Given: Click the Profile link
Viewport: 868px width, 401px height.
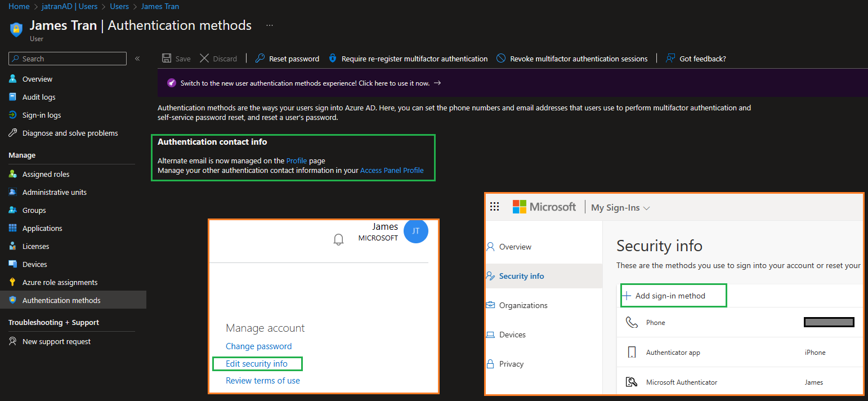Looking at the screenshot, I should click(297, 161).
